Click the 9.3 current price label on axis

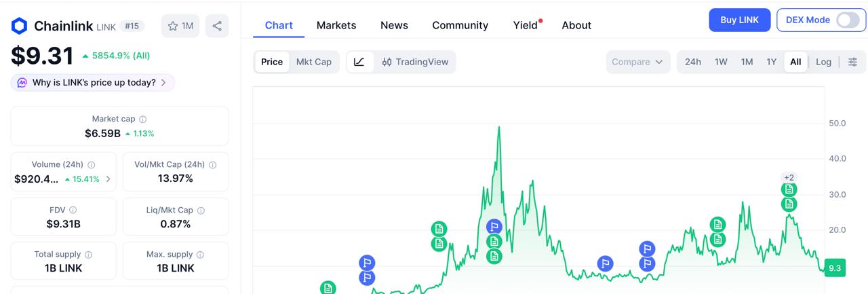click(835, 268)
